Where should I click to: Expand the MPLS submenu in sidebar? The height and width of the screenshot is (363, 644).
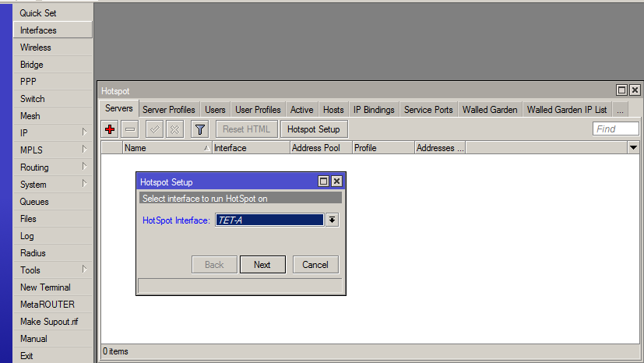[84, 150]
